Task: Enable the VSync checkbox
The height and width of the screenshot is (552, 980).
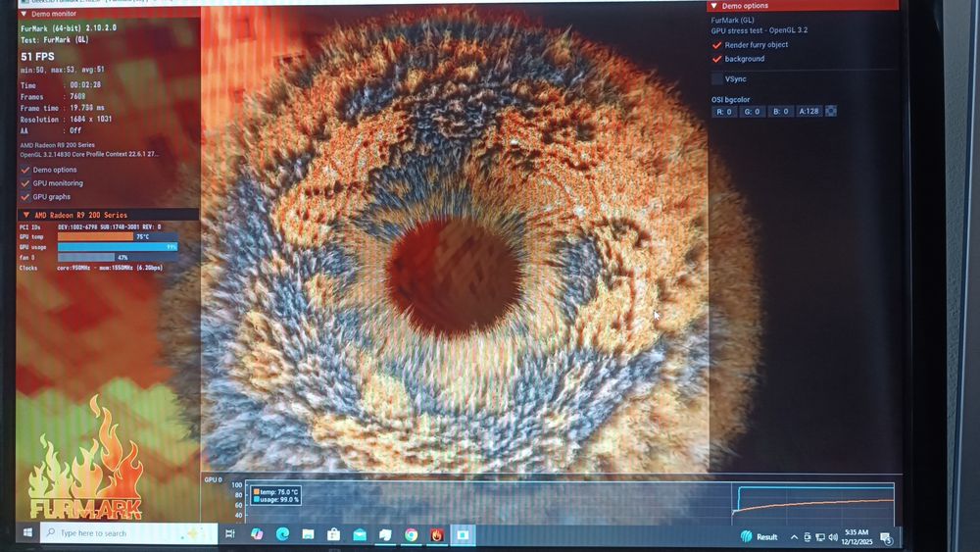Action: click(x=717, y=78)
